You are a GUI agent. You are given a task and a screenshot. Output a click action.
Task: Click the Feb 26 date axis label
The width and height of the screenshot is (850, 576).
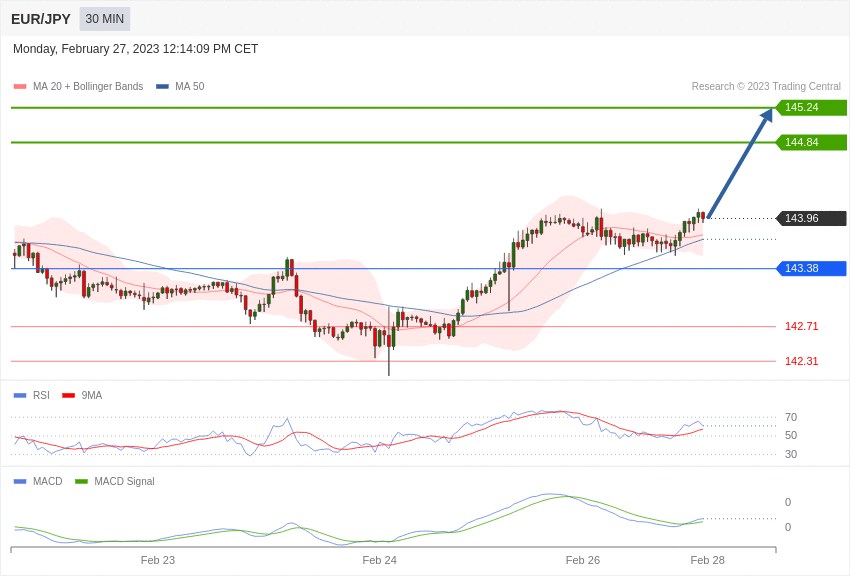(583, 560)
